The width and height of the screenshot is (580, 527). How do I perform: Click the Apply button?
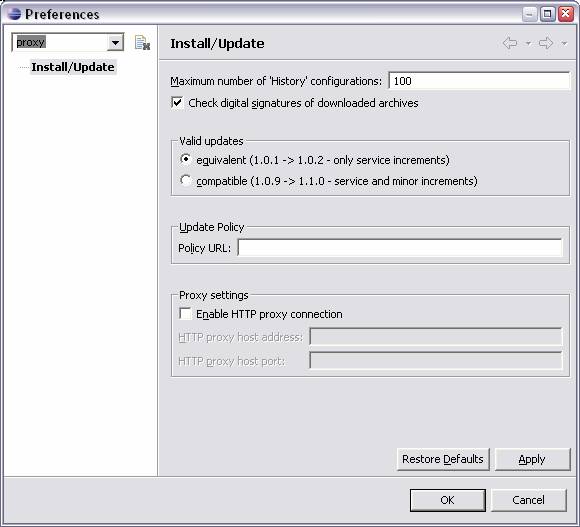532,459
